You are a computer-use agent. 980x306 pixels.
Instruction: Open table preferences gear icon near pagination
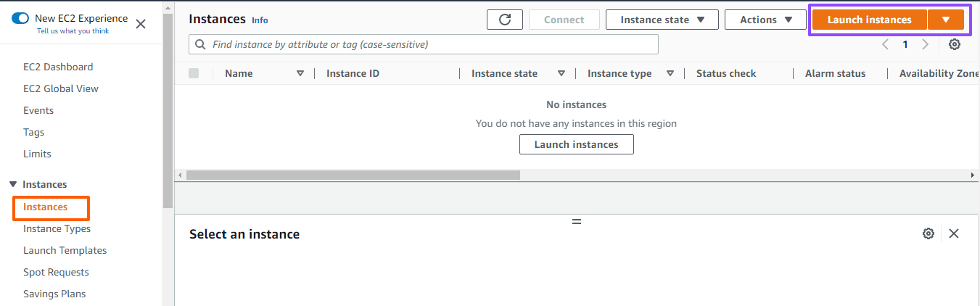pyautogui.click(x=955, y=44)
